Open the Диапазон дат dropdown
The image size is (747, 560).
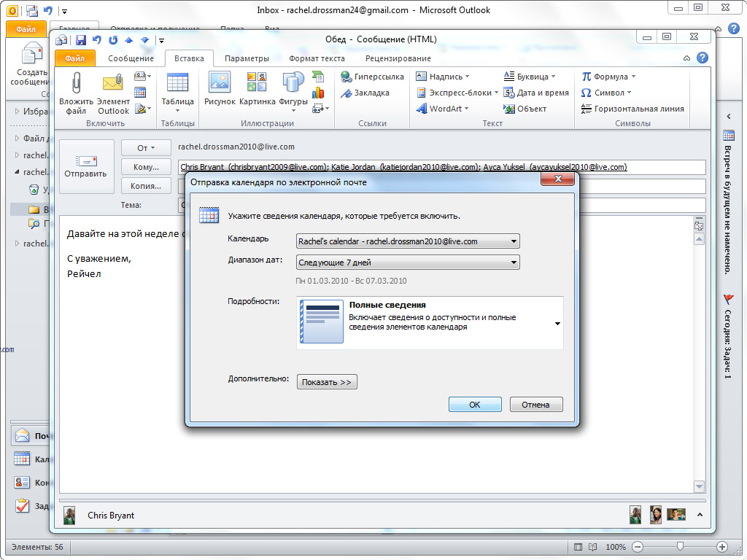point(408,262)
